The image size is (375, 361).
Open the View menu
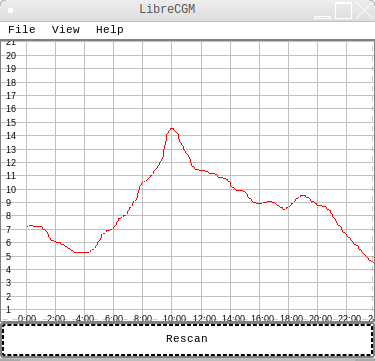tap(66, 30)
